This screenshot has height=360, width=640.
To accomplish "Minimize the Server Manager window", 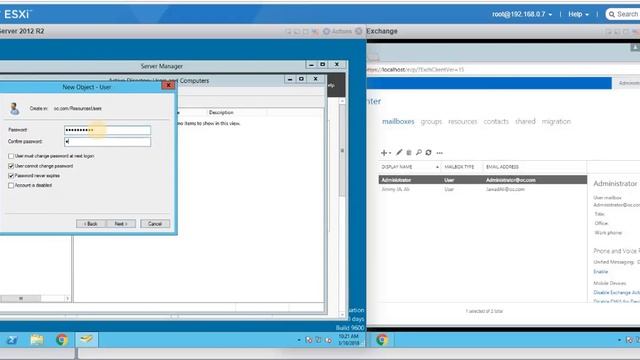I will point(311,64).
